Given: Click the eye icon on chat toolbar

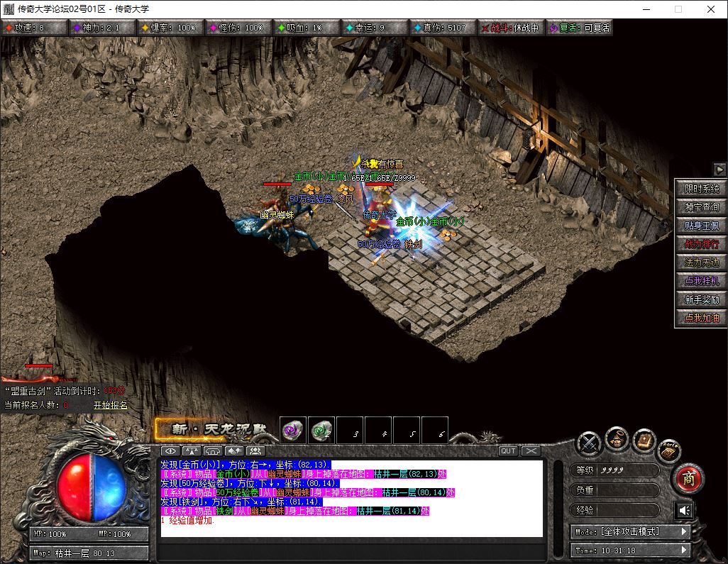Looking at the screenshot, I should (170, 450).
